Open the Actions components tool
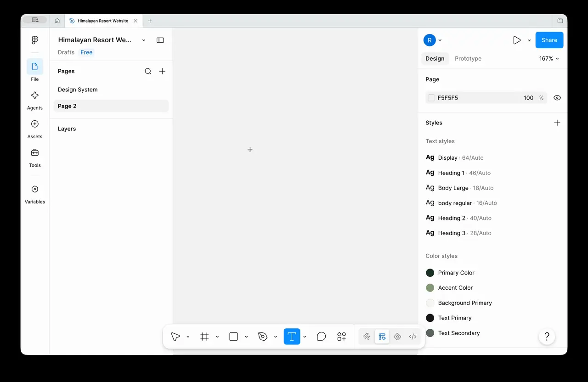 point(341,337)
